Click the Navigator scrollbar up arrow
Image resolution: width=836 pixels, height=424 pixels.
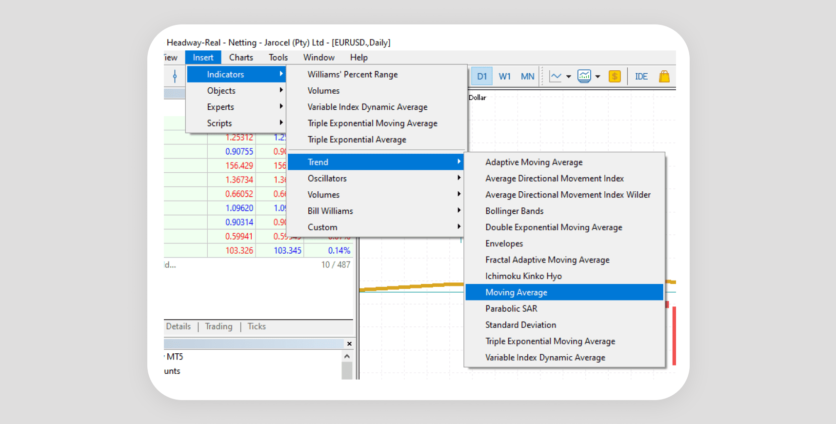click(x=347, y=356)
